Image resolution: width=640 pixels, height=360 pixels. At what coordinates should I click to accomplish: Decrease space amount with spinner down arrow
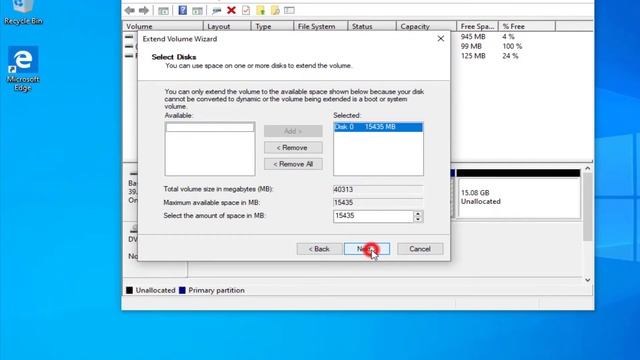click(x=418, y=219)
